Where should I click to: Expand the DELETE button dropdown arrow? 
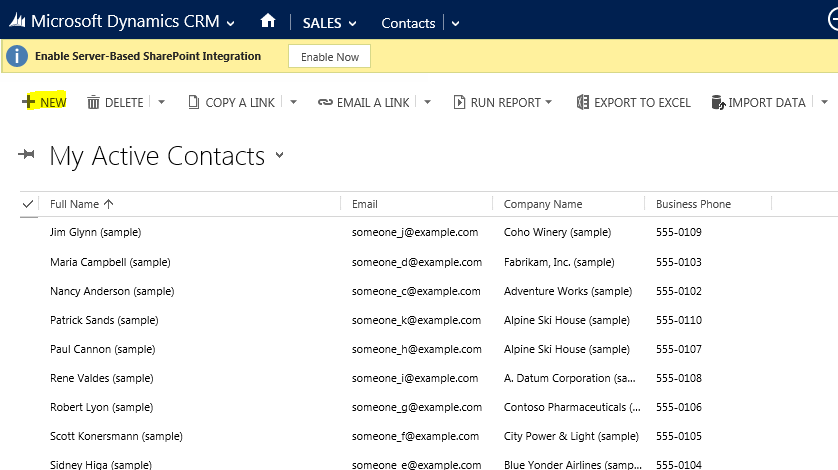click(x=161, y=102)
